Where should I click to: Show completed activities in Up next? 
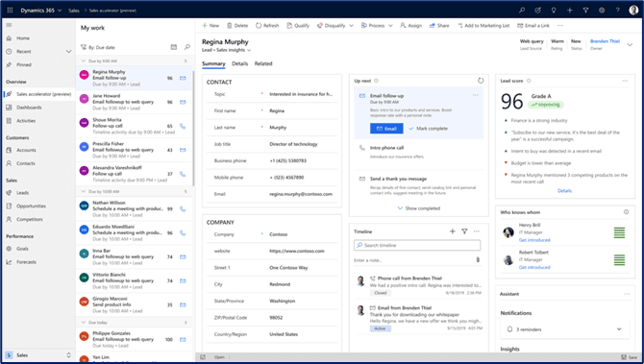point(418,208)
